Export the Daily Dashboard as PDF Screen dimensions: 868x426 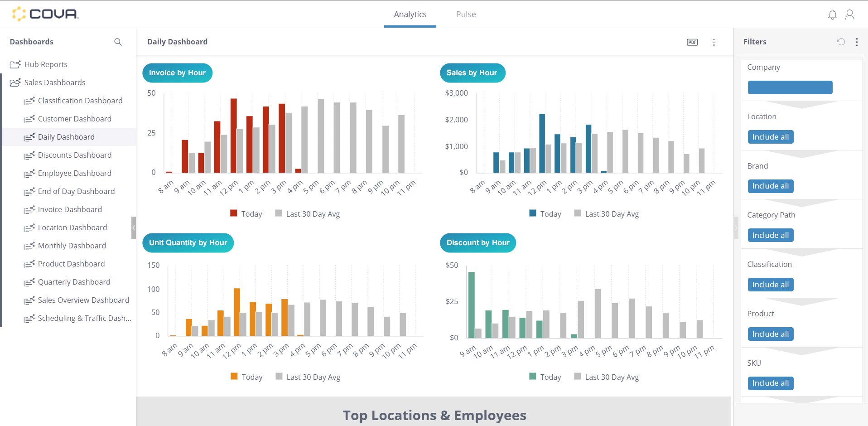[692, 42]
